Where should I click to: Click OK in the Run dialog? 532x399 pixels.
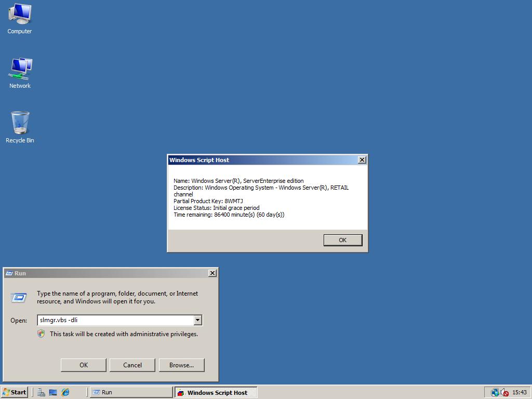tap(84, 365)
